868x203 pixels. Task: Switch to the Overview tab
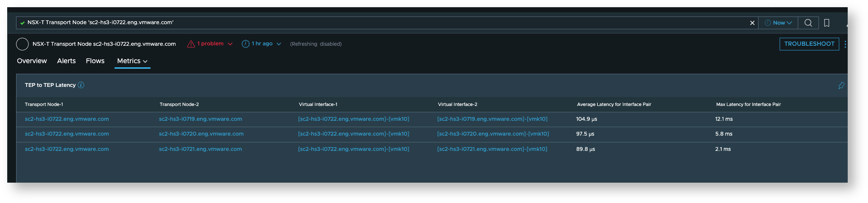coord(32,61)
